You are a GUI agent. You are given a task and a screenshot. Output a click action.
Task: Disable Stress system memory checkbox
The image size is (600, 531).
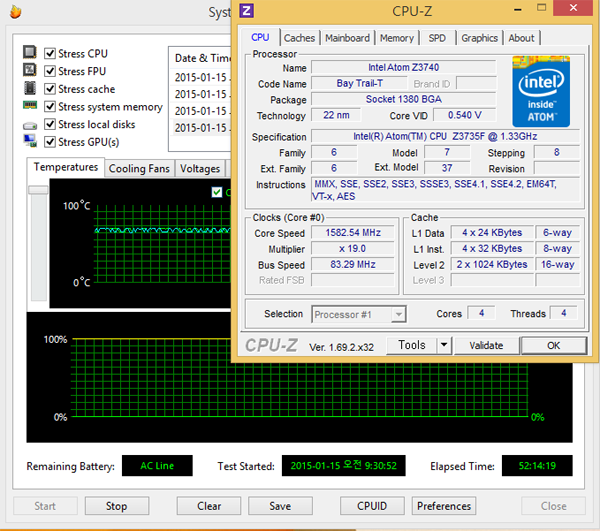tap(50, 106)
